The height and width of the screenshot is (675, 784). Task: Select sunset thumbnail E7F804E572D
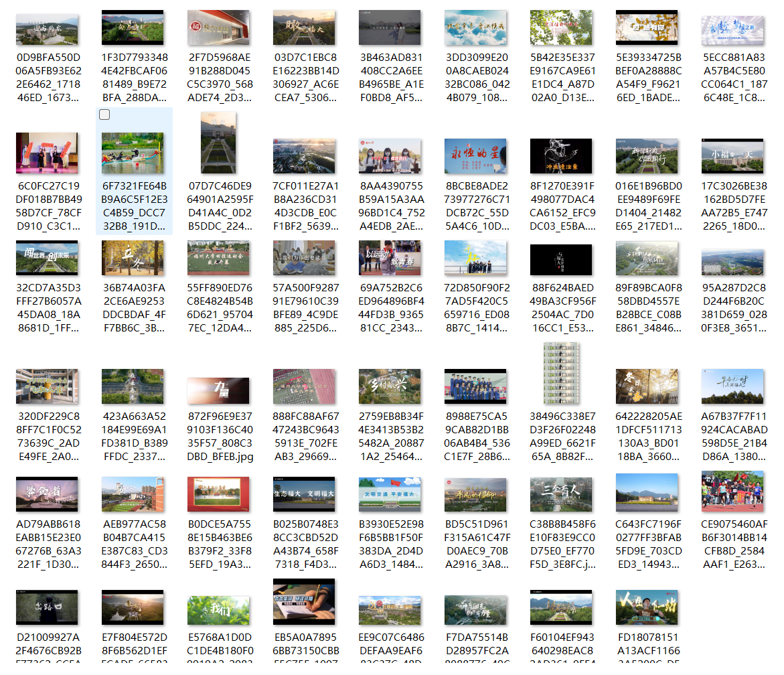133,607
